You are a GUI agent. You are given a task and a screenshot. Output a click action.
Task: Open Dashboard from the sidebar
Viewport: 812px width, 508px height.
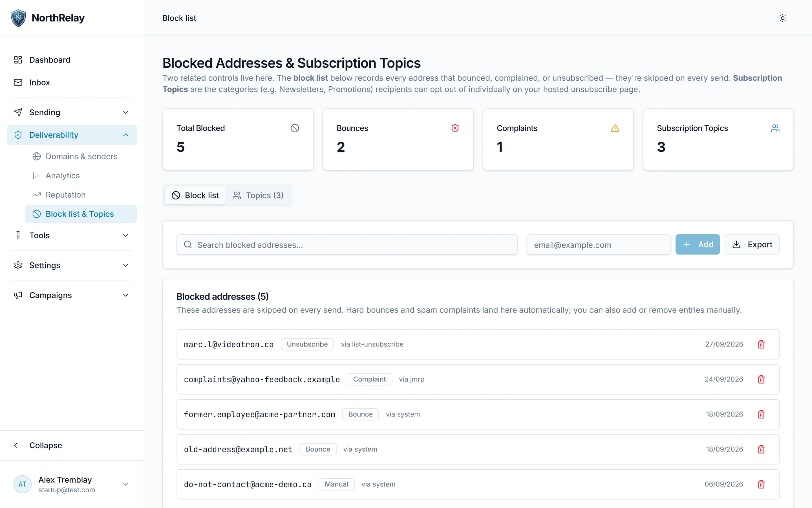click(x=72, y=60)
